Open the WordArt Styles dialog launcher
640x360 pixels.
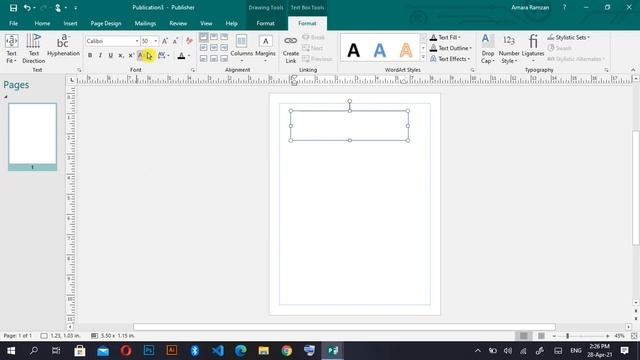(x=472, y=70)
